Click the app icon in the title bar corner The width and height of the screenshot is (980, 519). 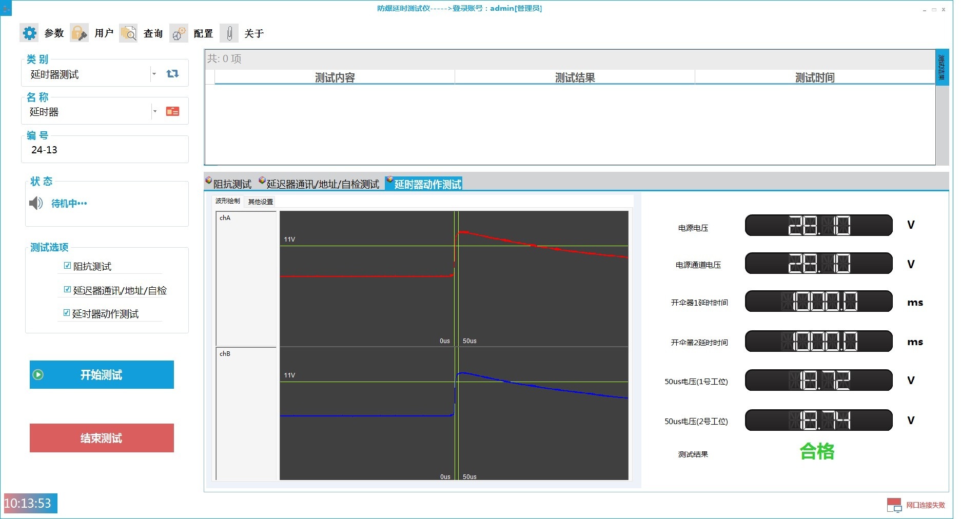[x=6, y=8]
